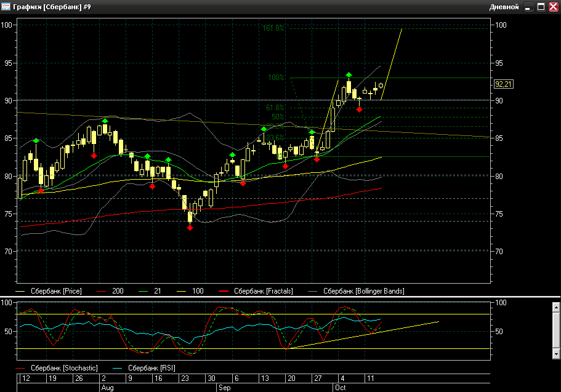This screenshot has height=392, width=561.
Task: Click the 61.8% Fibonacci level label
Action: coord(275,108)
